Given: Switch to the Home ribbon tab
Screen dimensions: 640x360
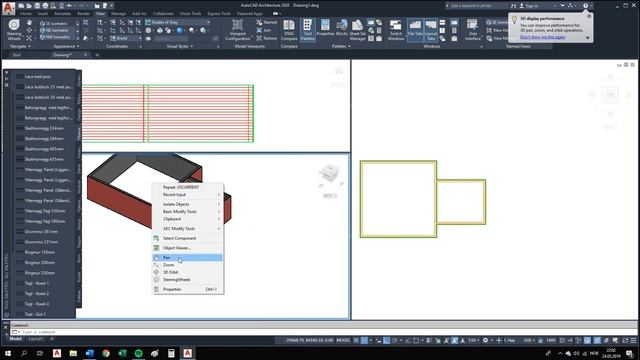Looking at the screenshot, I should (26, 13).
